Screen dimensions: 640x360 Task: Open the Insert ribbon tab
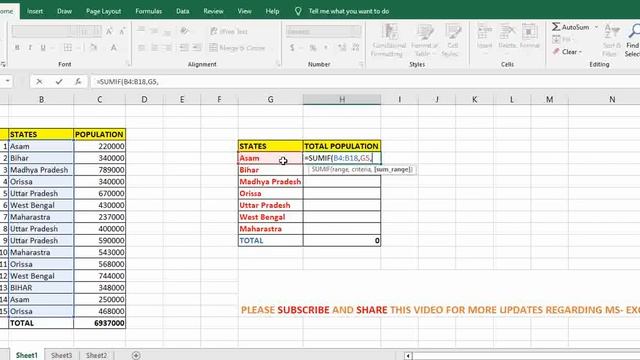click(35, 11)
